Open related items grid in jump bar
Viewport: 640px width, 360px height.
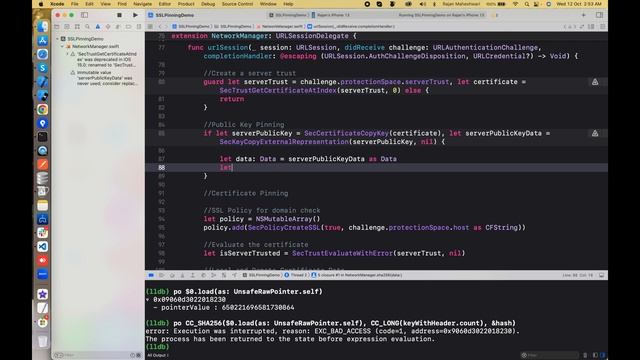pos(150,27)
